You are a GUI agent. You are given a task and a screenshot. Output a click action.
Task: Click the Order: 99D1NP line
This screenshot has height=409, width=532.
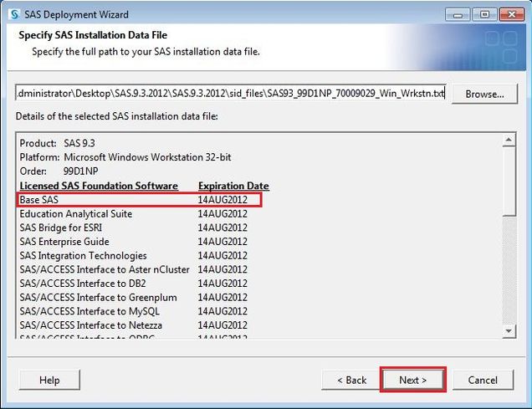[59, 171]
